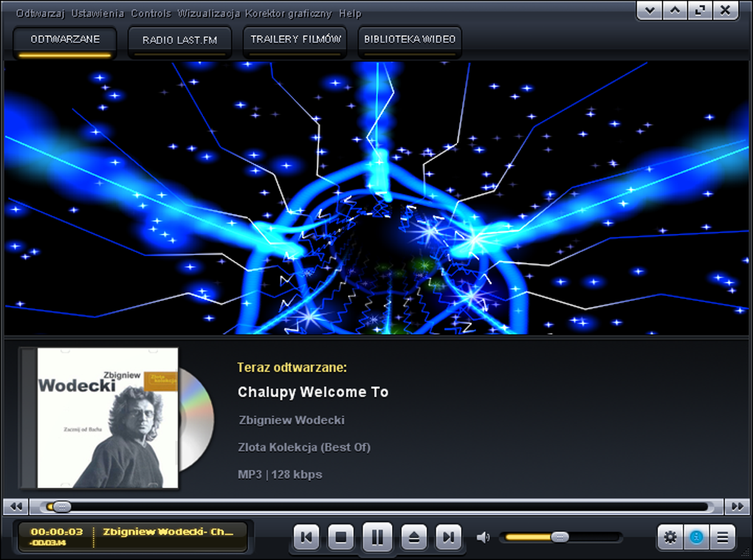Mute audio via the speaker icon
This screenshot has width=753, height=560.
click(483, 537)
